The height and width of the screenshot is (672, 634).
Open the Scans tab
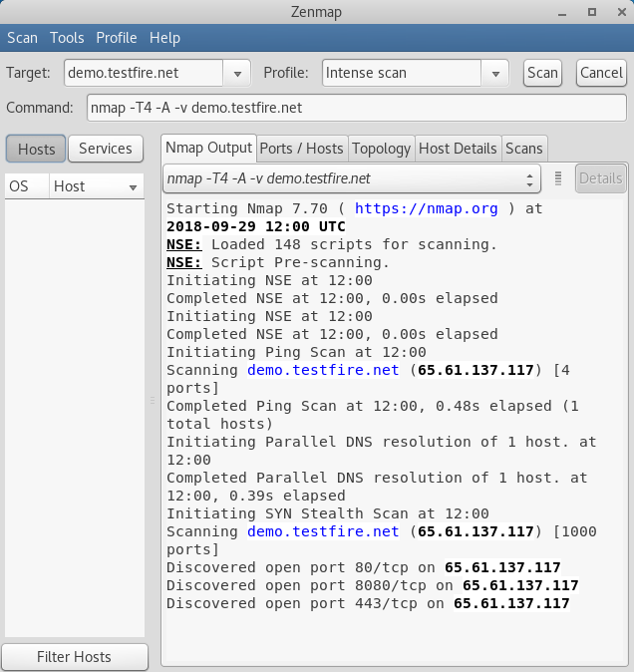point(524,149)
